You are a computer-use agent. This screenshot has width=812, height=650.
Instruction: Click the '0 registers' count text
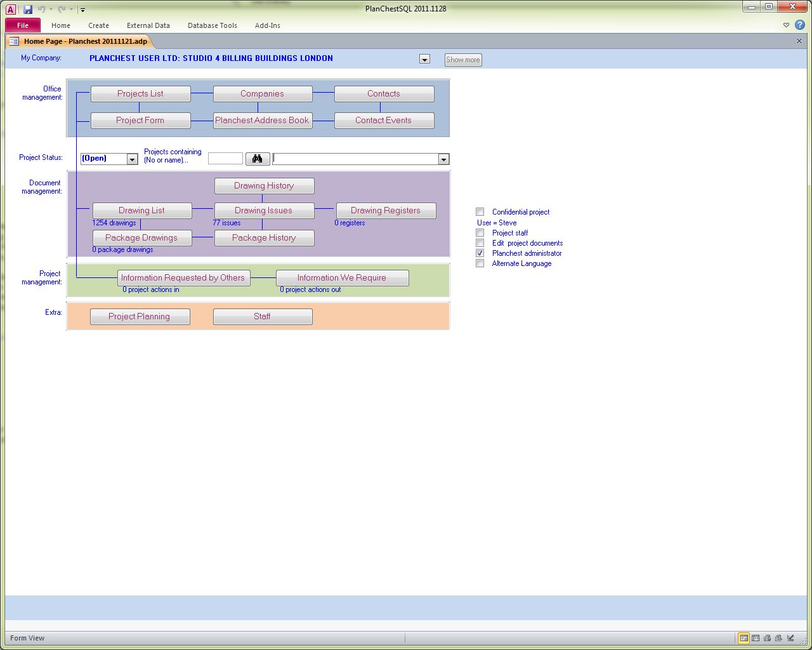tap(350, 223)
